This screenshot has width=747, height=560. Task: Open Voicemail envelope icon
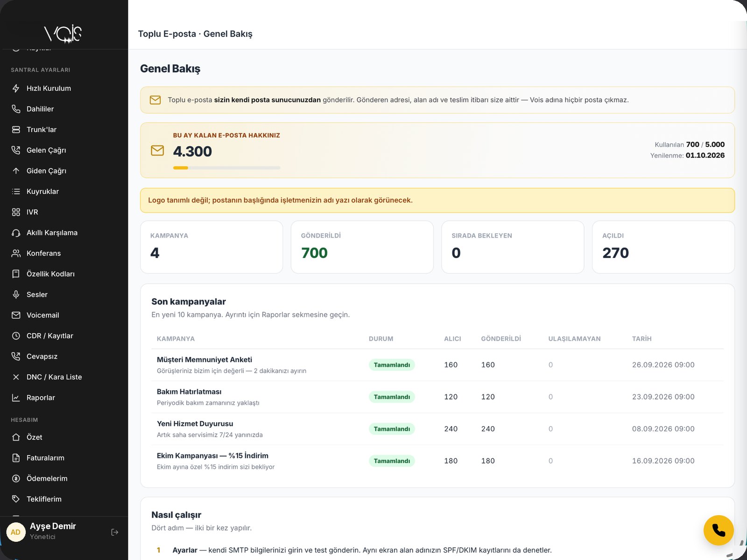point(16,315)
